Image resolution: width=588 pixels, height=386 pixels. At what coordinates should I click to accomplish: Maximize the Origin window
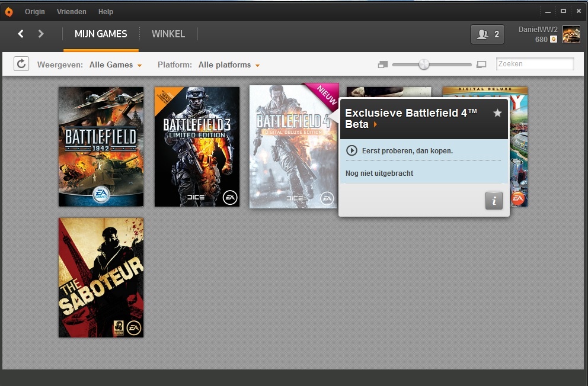[563, 11]
